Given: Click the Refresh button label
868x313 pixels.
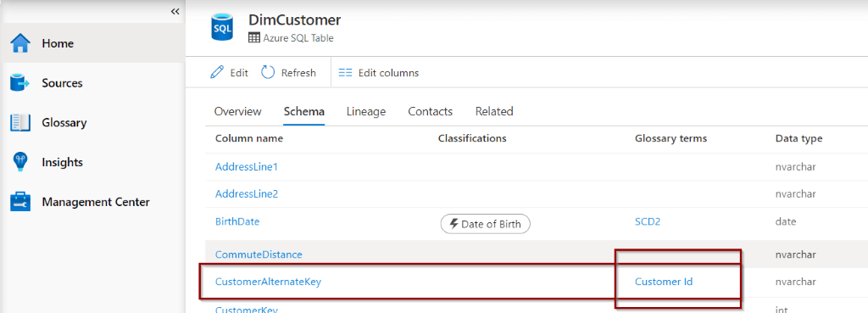Looking at the screenshot, I should tap(298, 73).
